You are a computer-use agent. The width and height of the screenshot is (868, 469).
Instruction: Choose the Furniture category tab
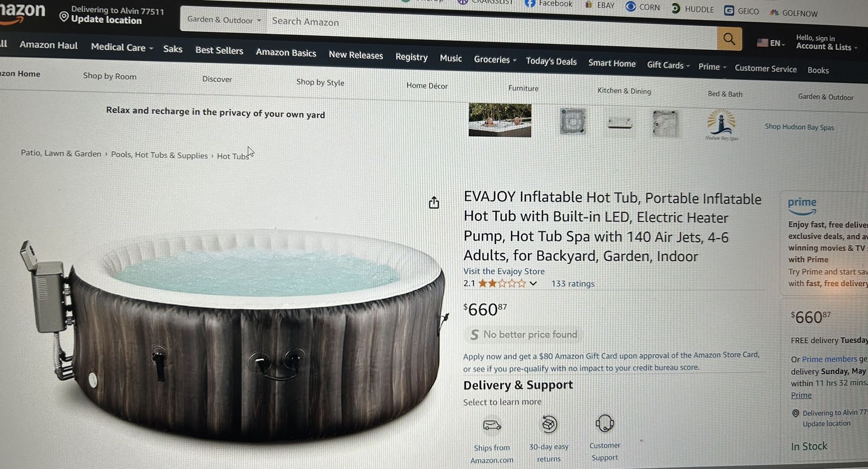(x=523, y=88)
